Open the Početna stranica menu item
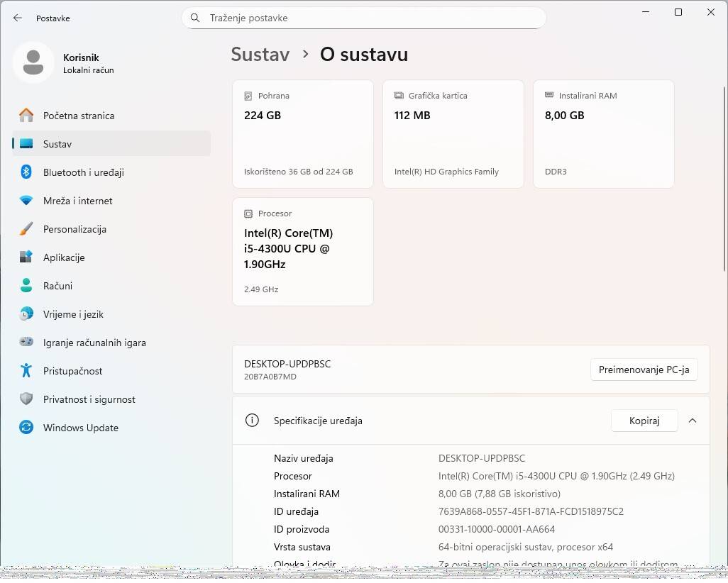The height and width of the screenshot is (583, 728). (x=78, y=116)
